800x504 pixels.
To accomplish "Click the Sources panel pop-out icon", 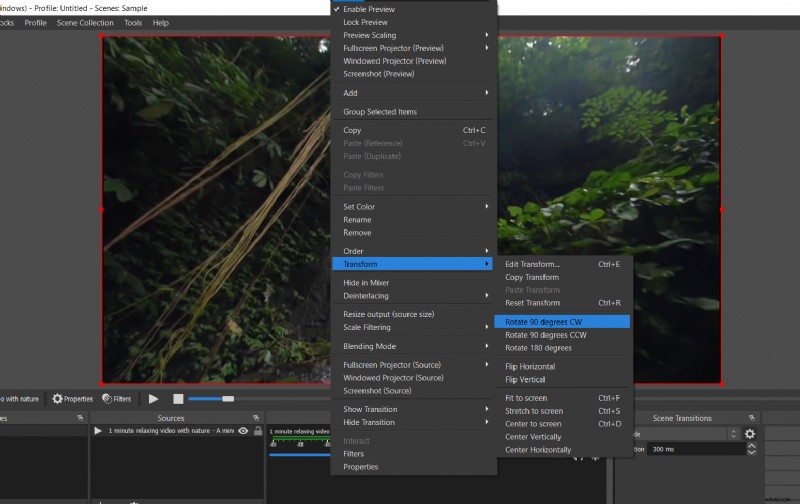I will [x=256, y=418].
